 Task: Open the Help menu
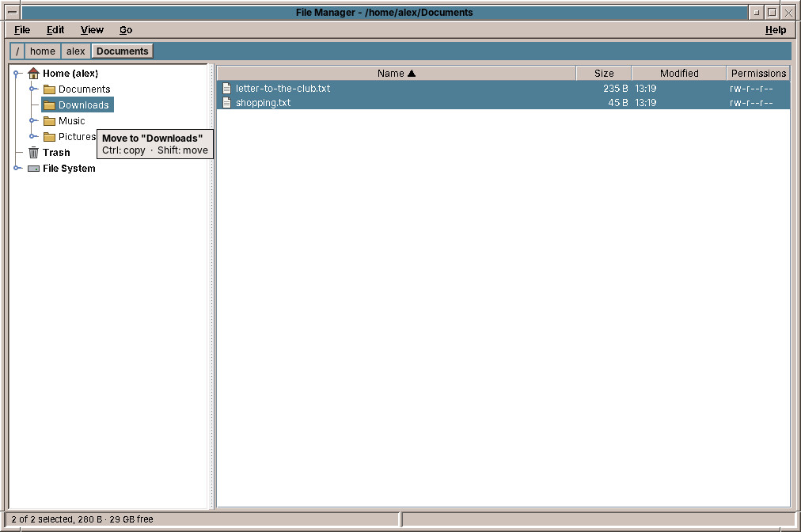pos(776,30)
